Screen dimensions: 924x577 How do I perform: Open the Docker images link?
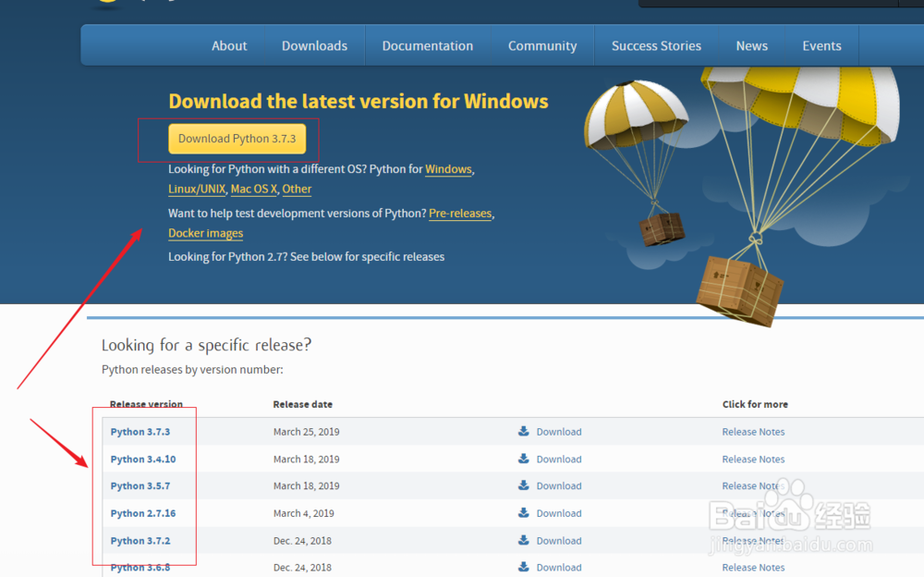205,233
